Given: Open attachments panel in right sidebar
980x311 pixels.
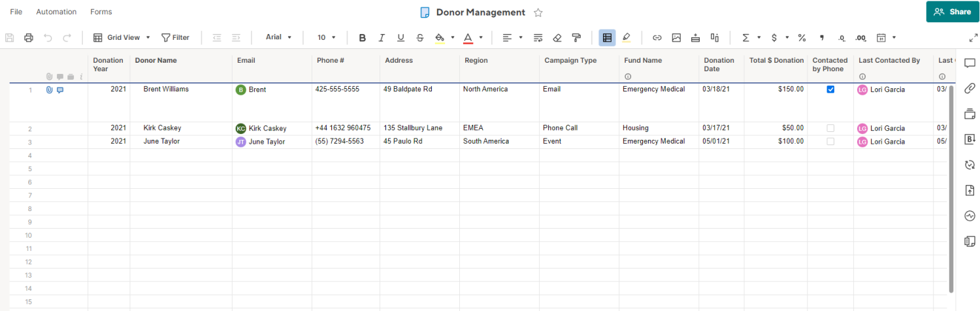Looking at the screenshot, I should pos(970,88).
